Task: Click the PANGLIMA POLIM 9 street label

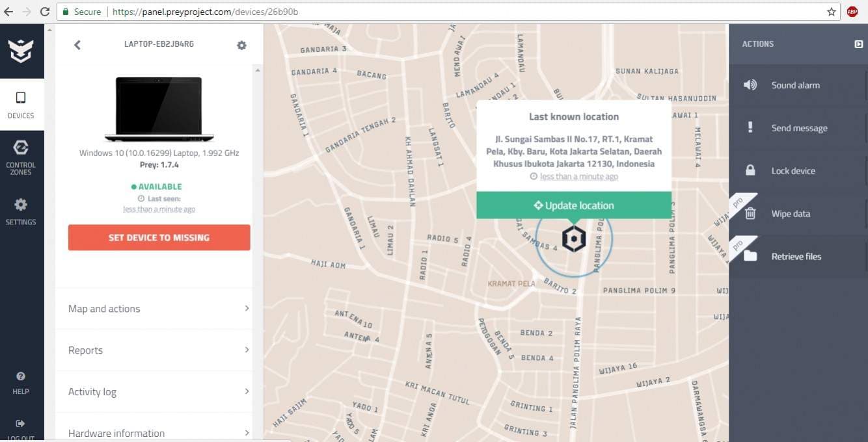Action: [x=640, y=291]
